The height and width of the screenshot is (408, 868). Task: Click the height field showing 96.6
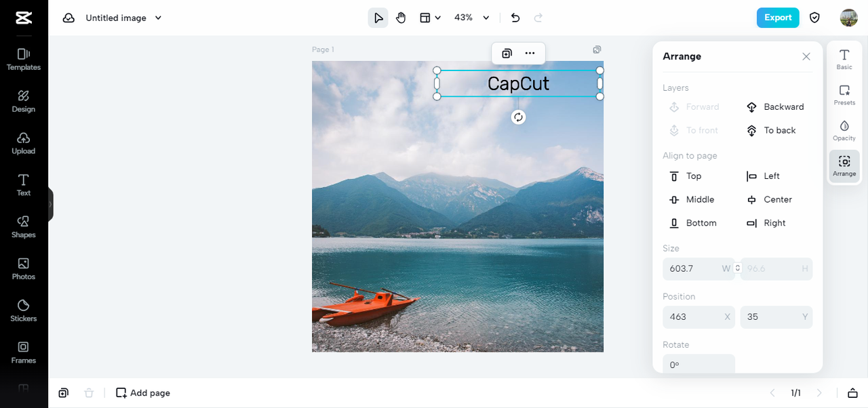pyautogui.click(x=776, y=269)
